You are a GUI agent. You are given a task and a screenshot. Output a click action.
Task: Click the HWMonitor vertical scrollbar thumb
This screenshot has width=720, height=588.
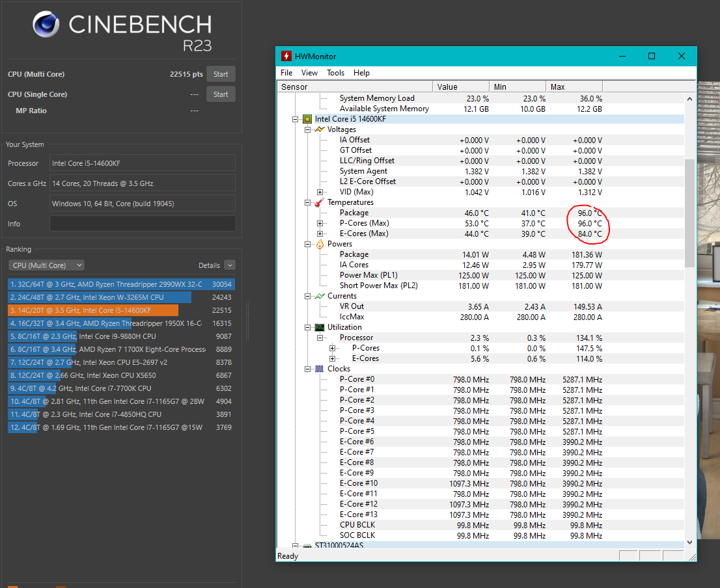689,213
